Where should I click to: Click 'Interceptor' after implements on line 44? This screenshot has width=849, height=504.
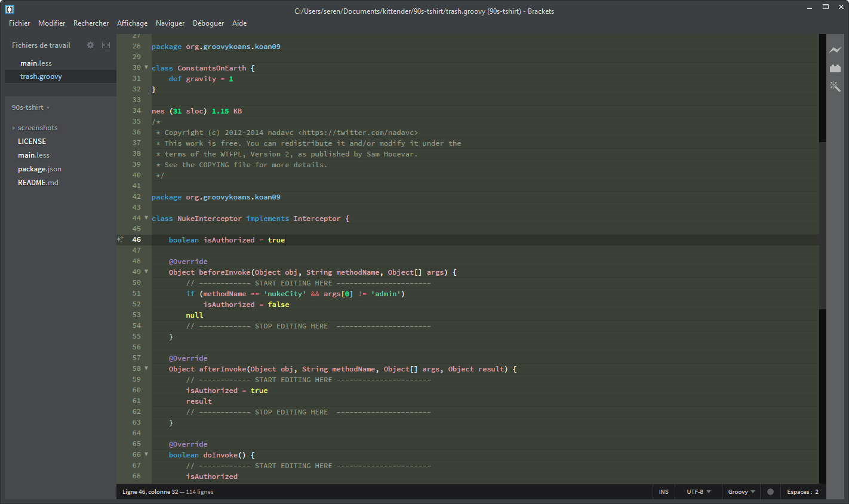click(317, 218)
